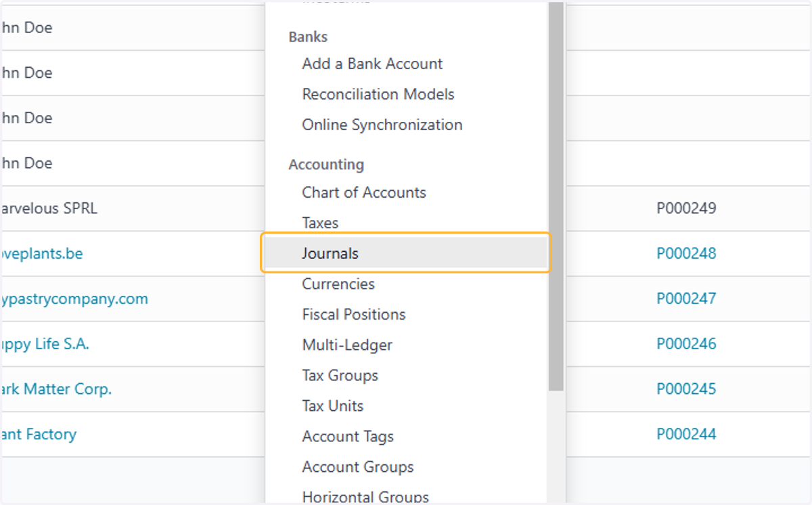Open the Journals menu item
The width and height of the screenshot is (812, 505).
406,253
